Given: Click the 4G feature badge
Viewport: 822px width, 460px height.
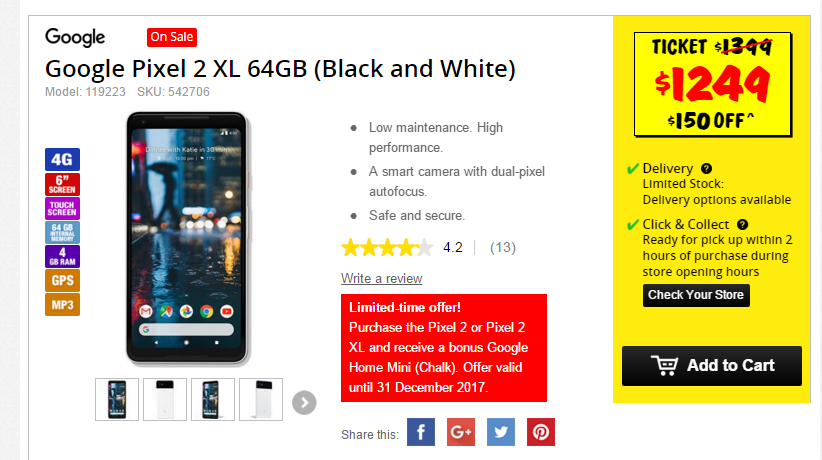Looking at the screenshot, I should point(62,159).
